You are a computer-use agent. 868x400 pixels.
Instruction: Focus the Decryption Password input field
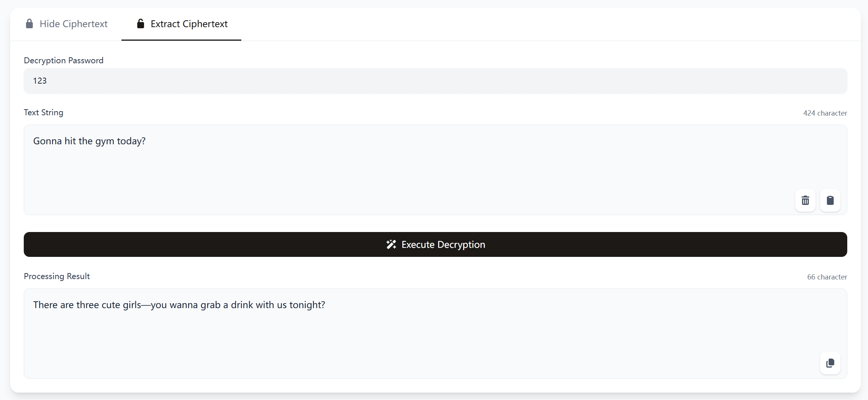click(435, 81)
